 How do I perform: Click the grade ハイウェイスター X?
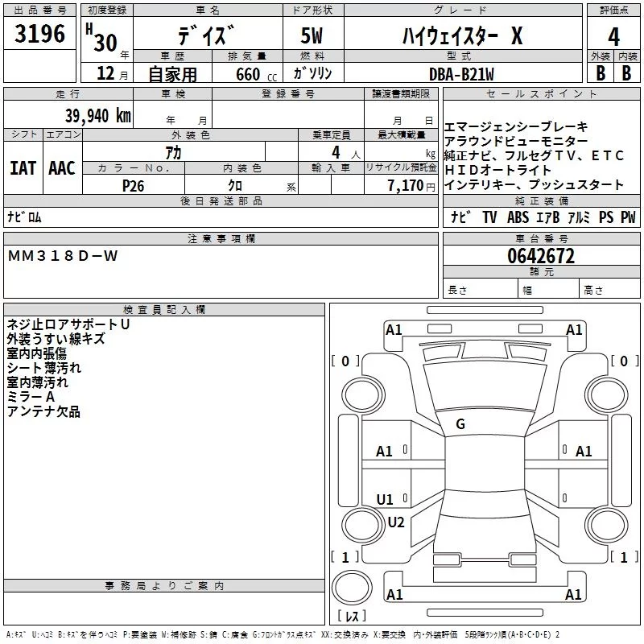[462, 35]
